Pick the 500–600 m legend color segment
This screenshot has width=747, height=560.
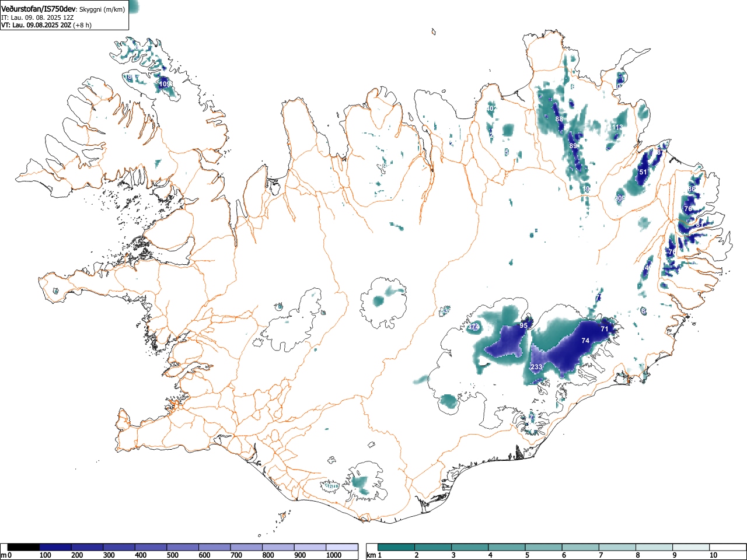coord(183,547)
